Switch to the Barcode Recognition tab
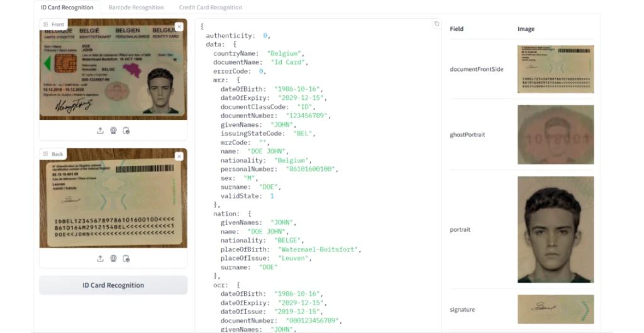This screenshot has width=644, height=333. point(136,8)
